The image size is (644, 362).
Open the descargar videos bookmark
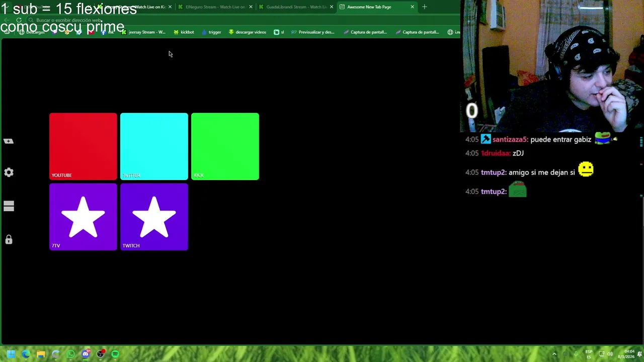[x=247, y=32]
